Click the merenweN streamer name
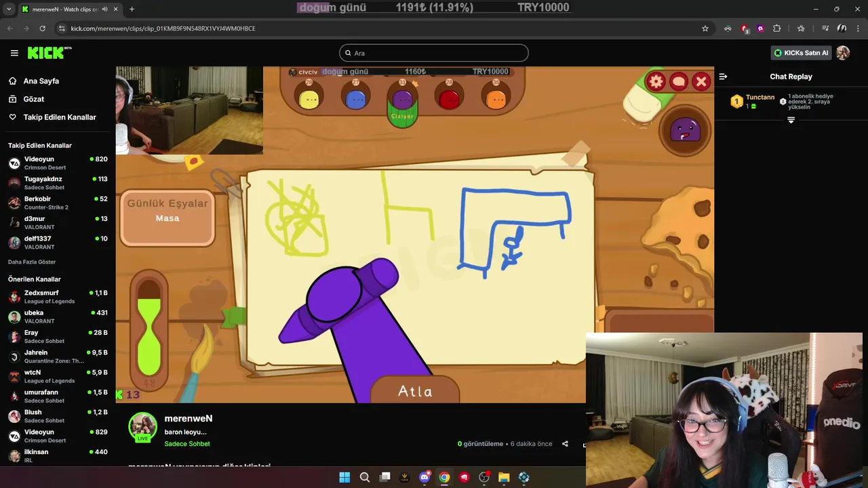Viewport: 868px width, 488px height. coord(189,418)
